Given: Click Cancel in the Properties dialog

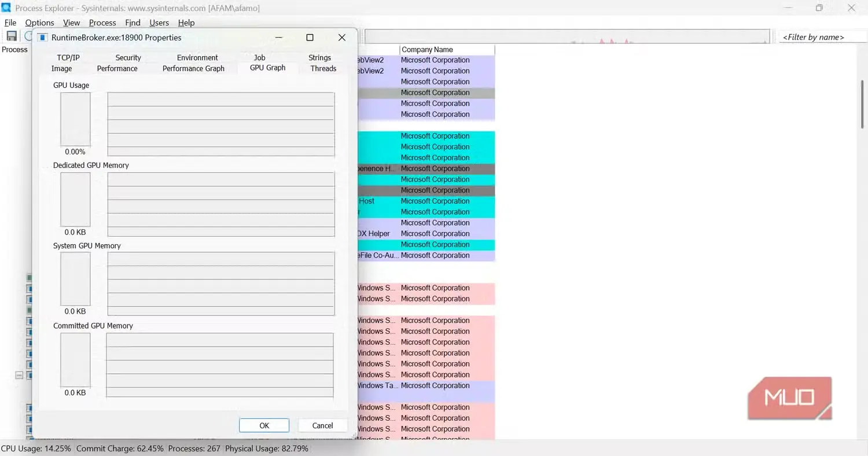Looking at the screenshot, I should pos(322,425).
